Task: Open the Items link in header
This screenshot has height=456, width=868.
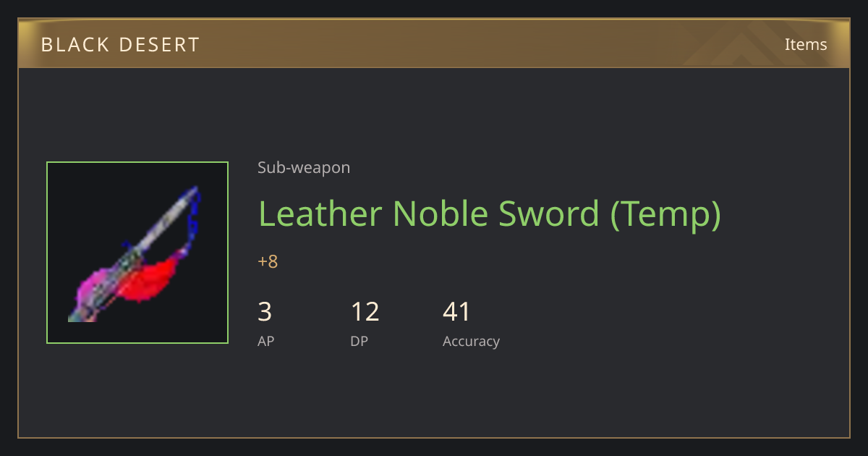Action: tap(806, 44)
